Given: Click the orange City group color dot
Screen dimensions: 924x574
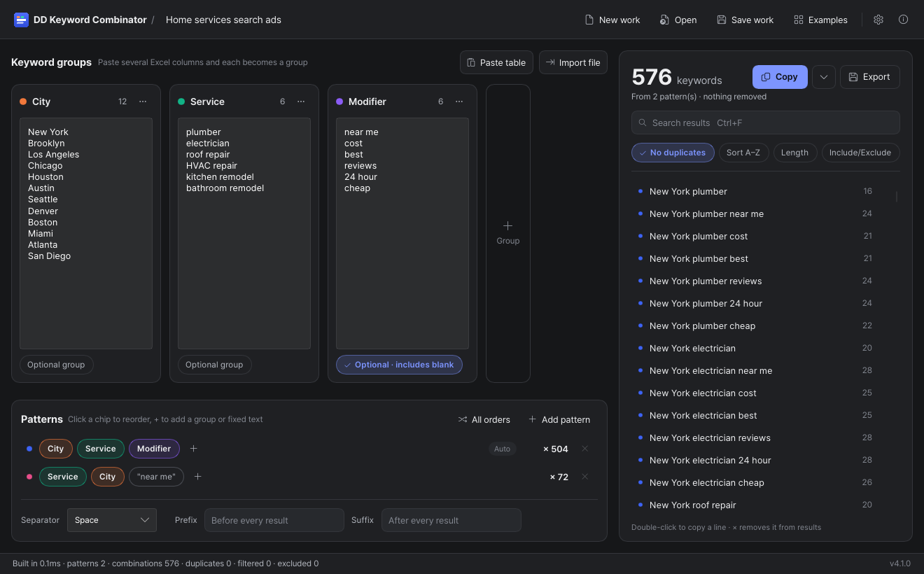Looking at the screenshot, I should (23, 101).
